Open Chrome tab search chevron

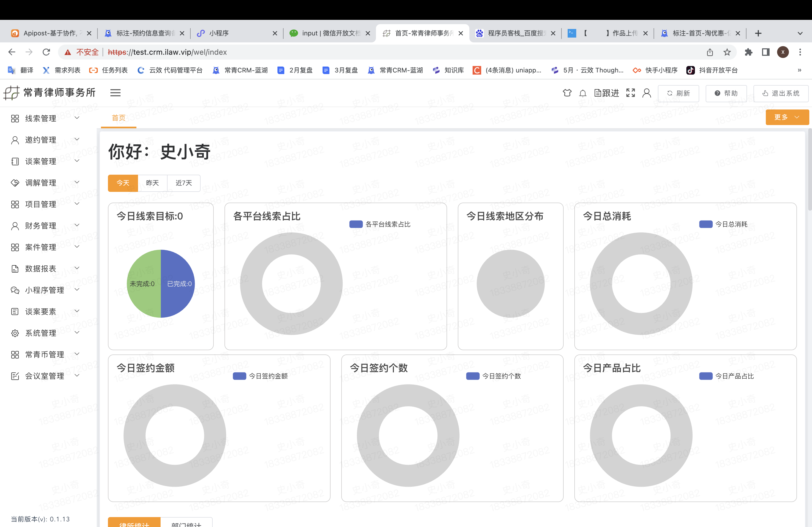800,33
